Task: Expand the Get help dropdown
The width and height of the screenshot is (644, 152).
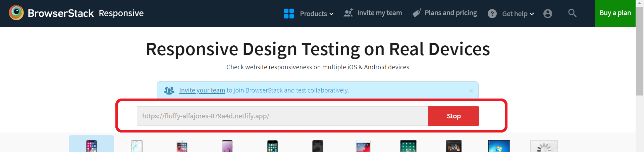Action: 518,14
